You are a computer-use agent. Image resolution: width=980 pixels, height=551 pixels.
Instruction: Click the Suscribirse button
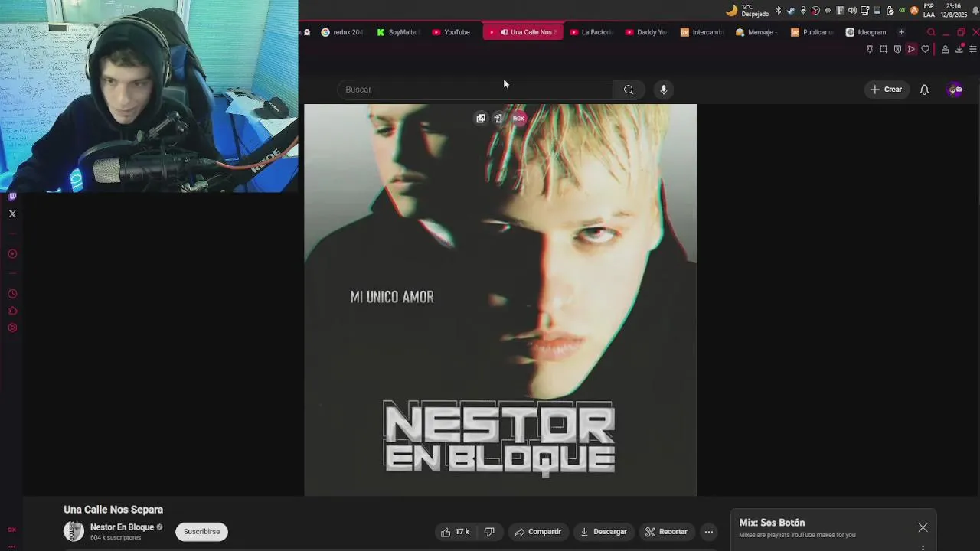coord(201,532)
